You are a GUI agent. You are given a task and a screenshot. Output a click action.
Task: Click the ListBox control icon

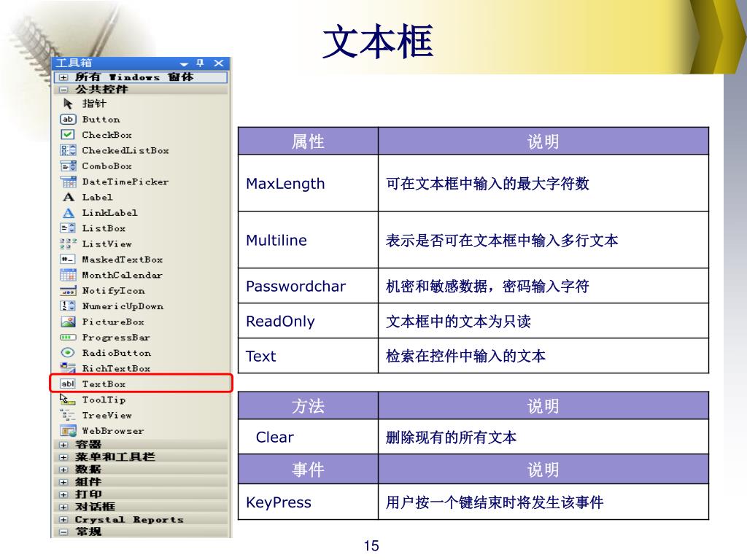click(68, 228)
